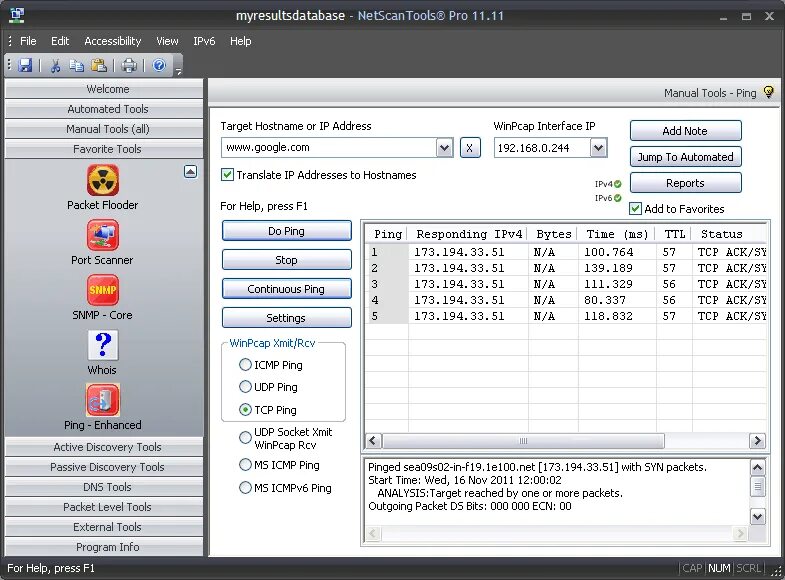The width and height of the screenshot is (785, 580).
Task: Click the Copy icon in the toolbar
Action: (x=77, y=65)
